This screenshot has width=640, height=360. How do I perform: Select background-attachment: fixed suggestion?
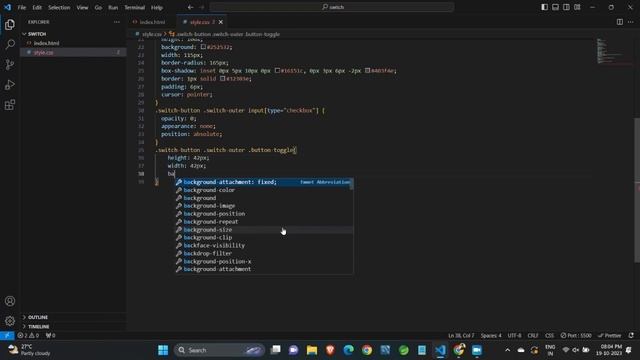point(264,182)
